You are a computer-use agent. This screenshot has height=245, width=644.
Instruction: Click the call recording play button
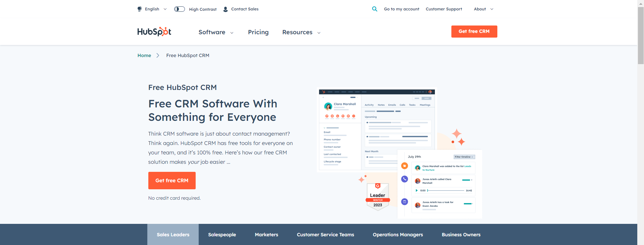(x=416, y=190)
